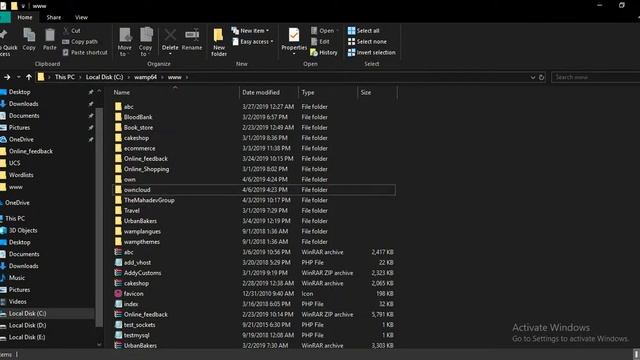The width and height of the screenshot is (640, 360).
Task: Click the search box in Explorer
Action: point(595,77)
